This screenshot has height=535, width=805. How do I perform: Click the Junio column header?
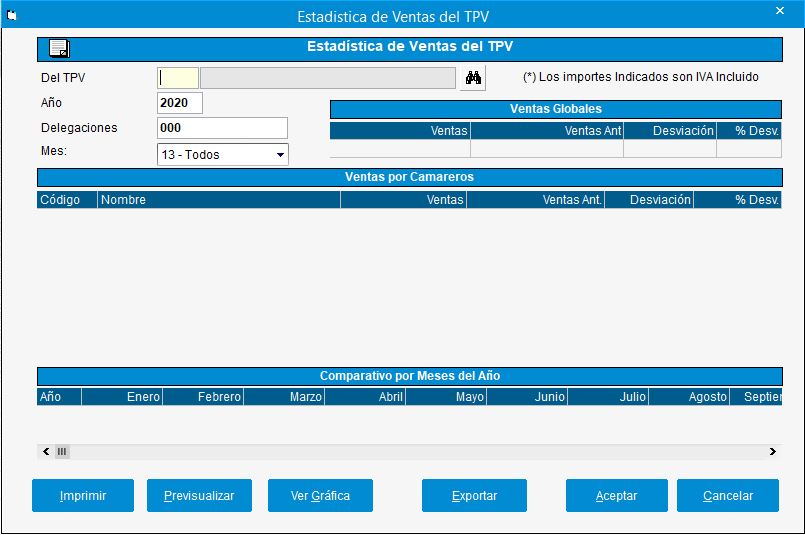(x=527, y=396)
